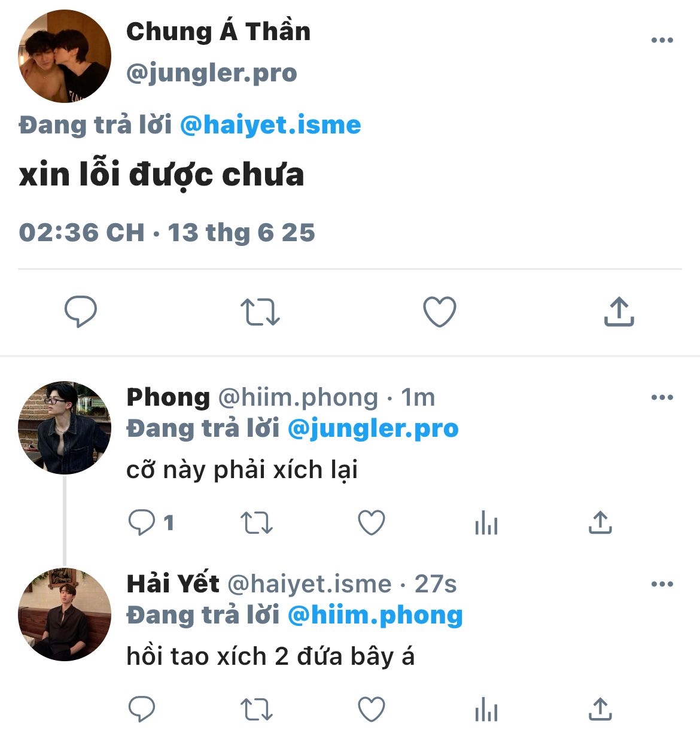Open the @haiyet.isme mention link in main tweet
700x736 pixels.
[270, 125]
